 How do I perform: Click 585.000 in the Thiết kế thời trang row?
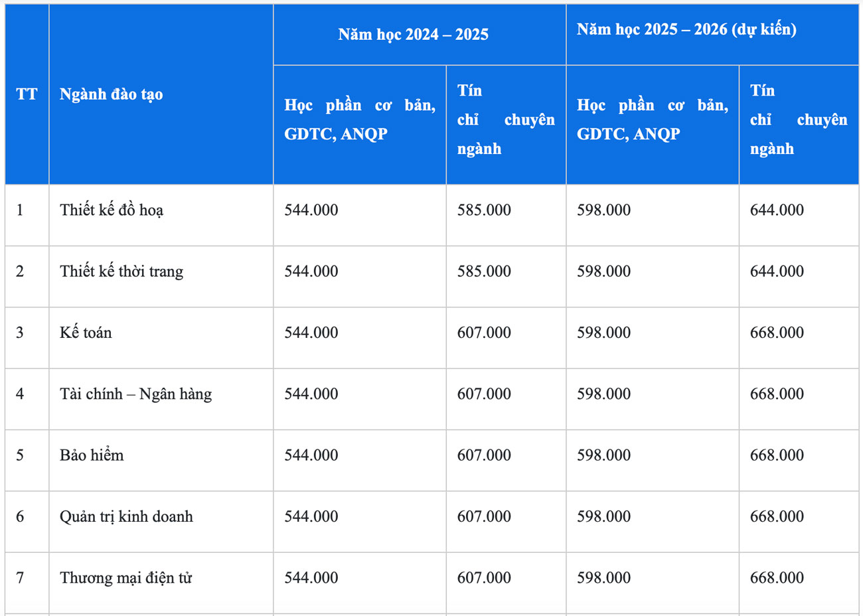484,271
